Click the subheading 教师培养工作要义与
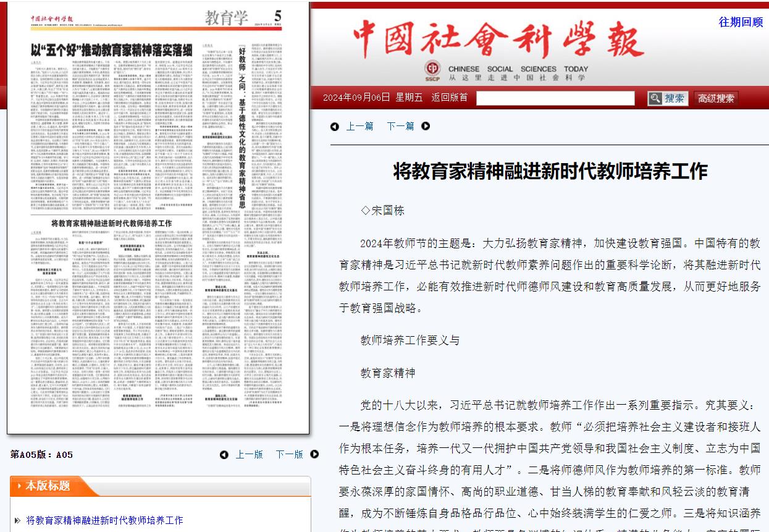Image resolution: width=769 pixels, height=532 pixels. [410, 339]
